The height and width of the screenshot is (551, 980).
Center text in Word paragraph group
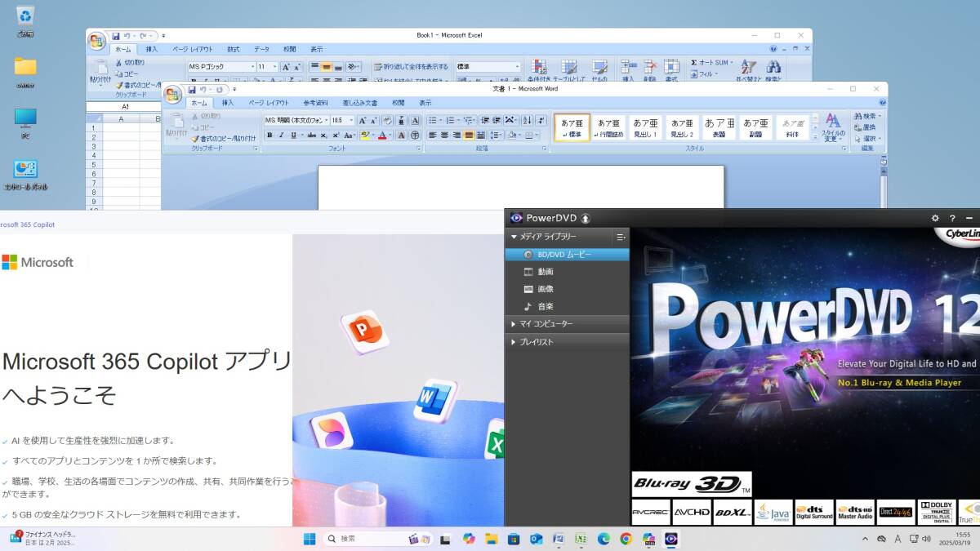click(444, 135)
